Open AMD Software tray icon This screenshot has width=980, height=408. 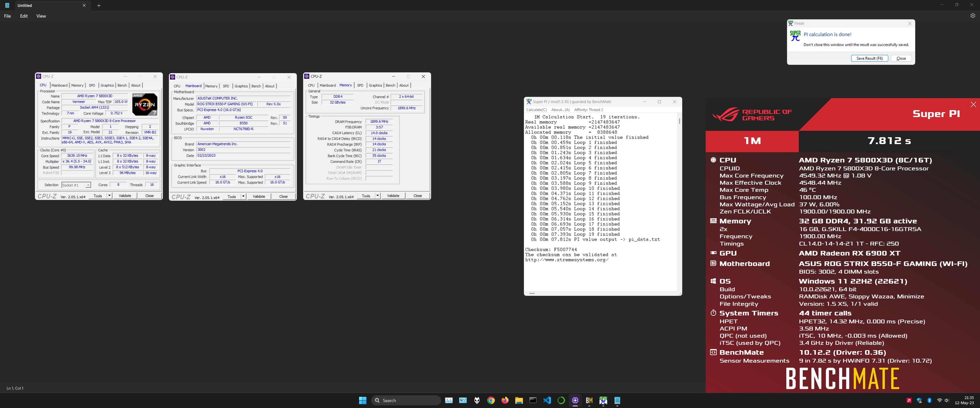click(x=909, y=400)
